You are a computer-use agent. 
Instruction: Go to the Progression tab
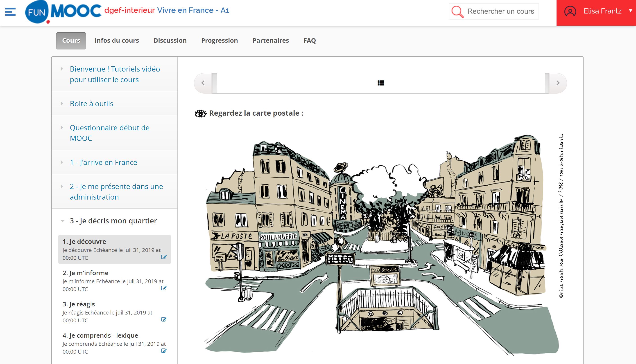220,41
